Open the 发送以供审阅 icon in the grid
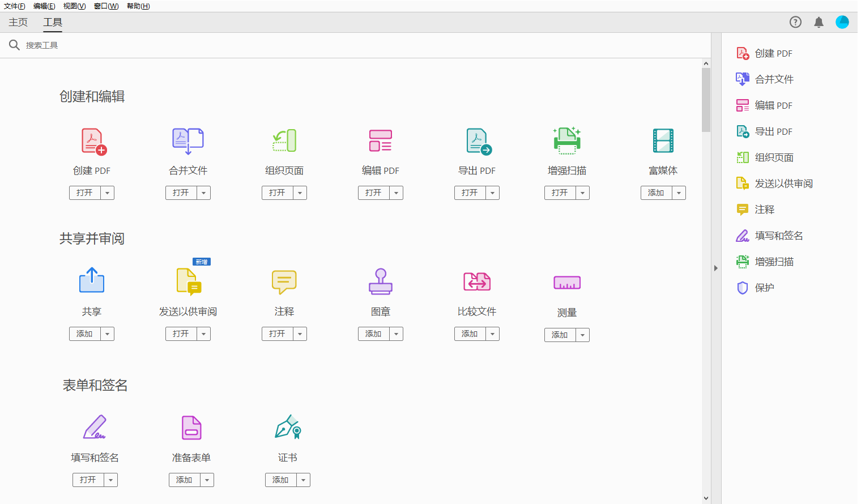 tap(189, 282)
